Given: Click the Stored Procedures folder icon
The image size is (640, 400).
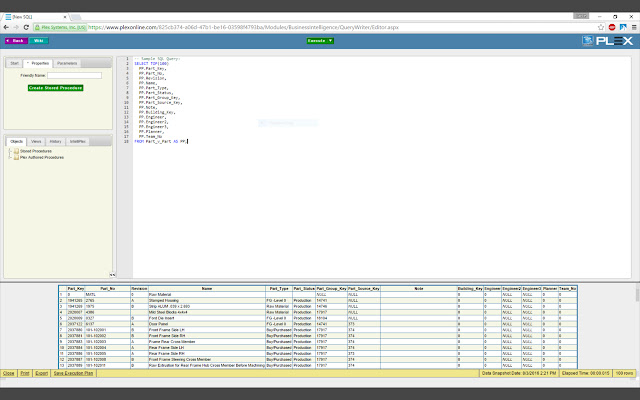Looking at the screenshot, I should click(x=16, y=151).
